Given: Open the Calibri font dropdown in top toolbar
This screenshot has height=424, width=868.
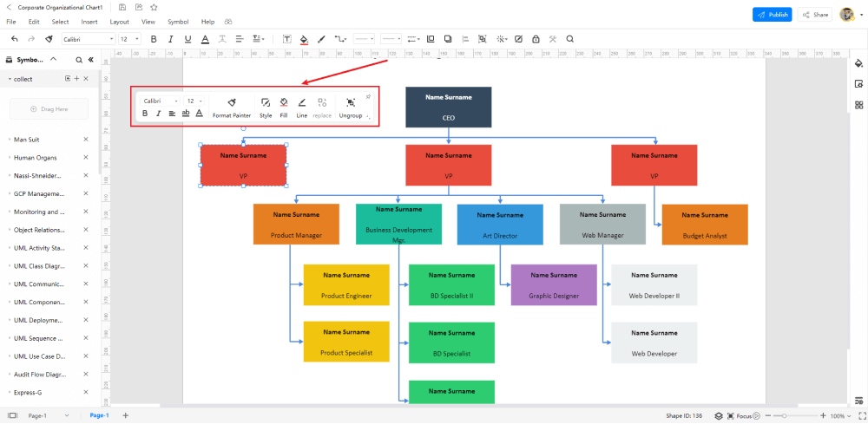Looking at the screenshot, I should pyautogui.click(x=88, y=39).
